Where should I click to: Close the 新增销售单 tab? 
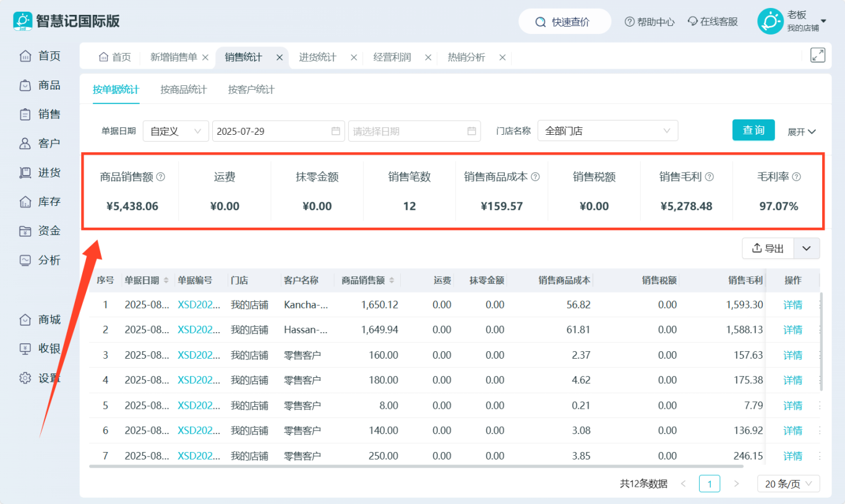pyautogui.click(x=205, y=58)
